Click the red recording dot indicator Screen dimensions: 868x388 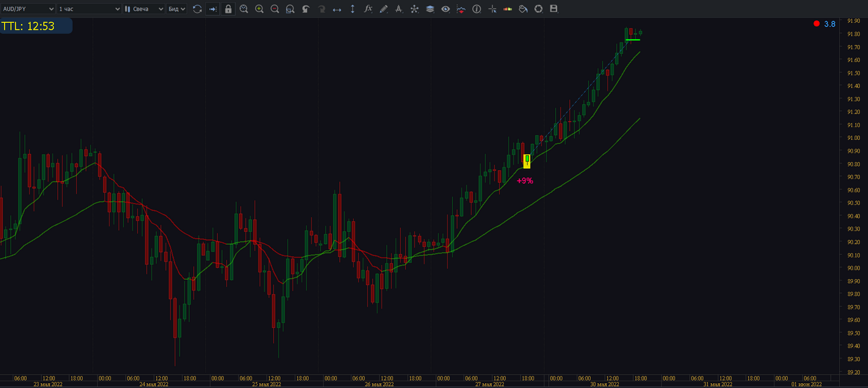[x=816, y=24]
